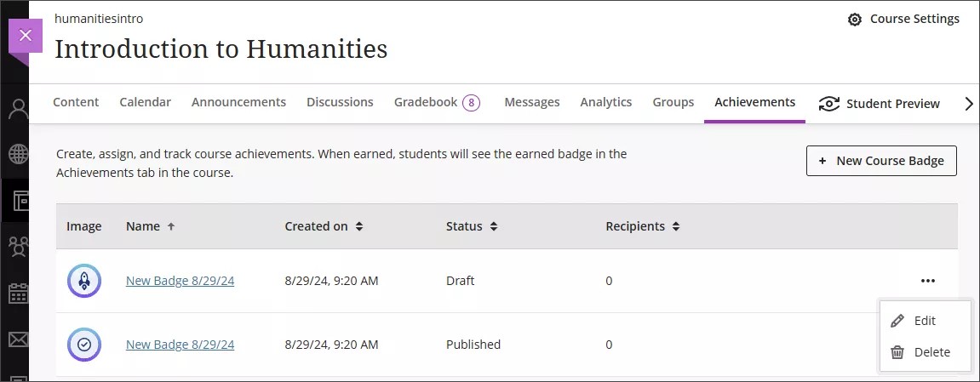980x382 pixels.
Task: Open the published New Badge 8/29/24 link
Action: 180,345
